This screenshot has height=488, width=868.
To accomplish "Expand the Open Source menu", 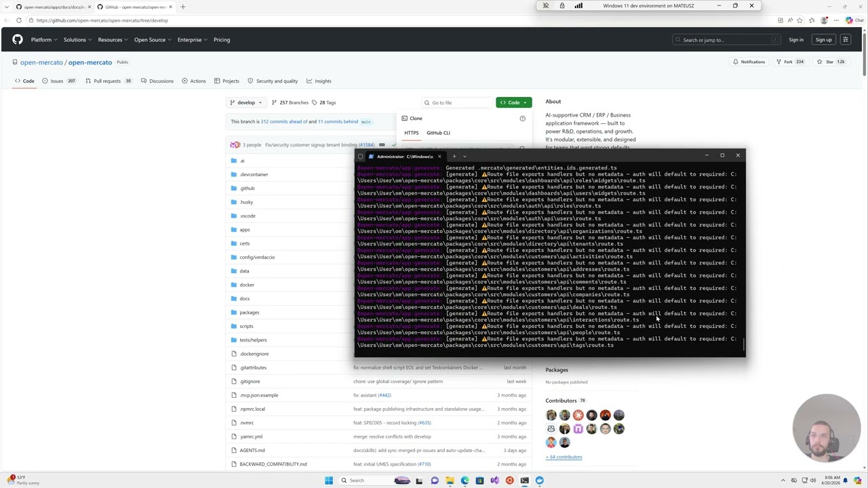I will 153,39.
